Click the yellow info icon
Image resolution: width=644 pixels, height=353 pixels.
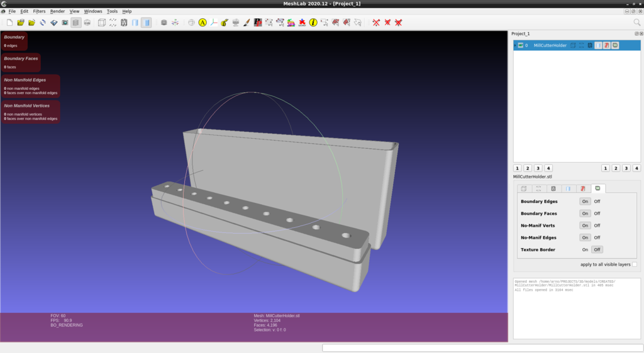click(x=313, y=23)
